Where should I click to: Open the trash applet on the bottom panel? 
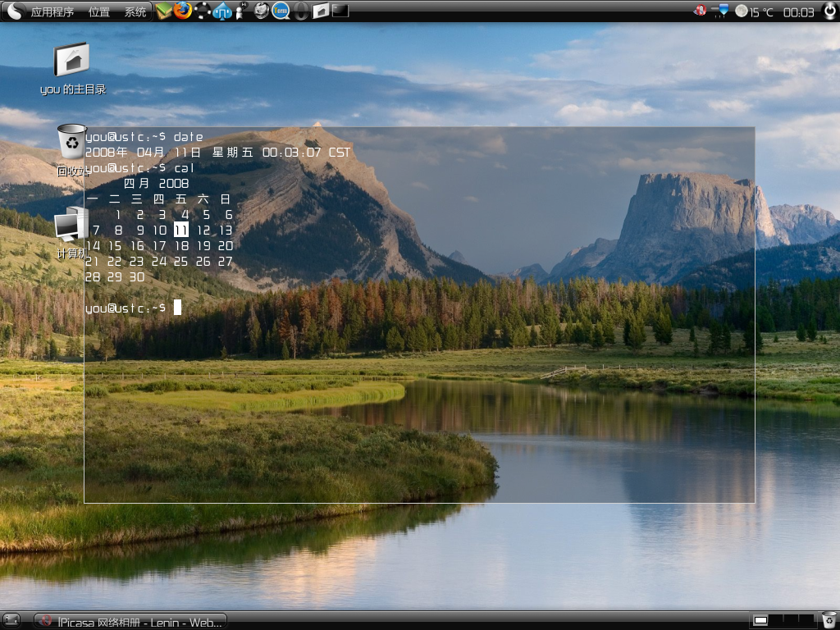[x=829, y=620]
